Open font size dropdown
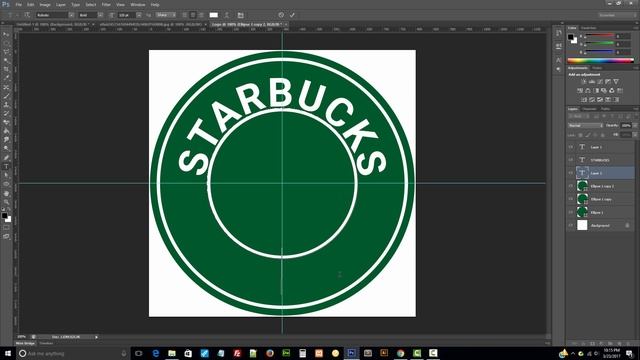640x360 pixels. 139,15
